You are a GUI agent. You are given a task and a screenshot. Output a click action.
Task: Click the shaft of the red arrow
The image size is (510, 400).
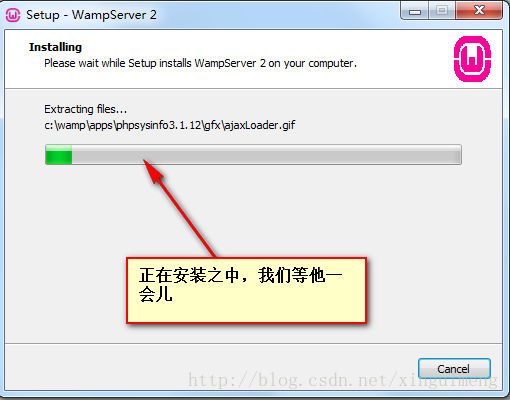pos(187,219)
